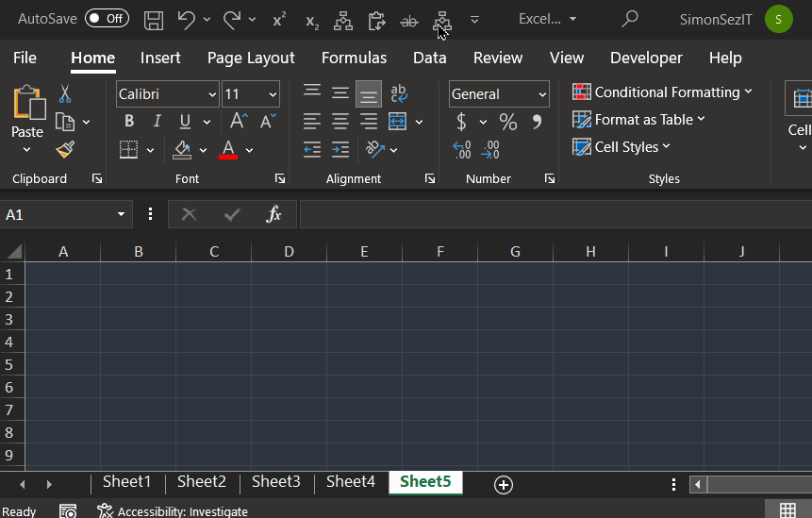Toggle Italic formatting

pos(157,121)
